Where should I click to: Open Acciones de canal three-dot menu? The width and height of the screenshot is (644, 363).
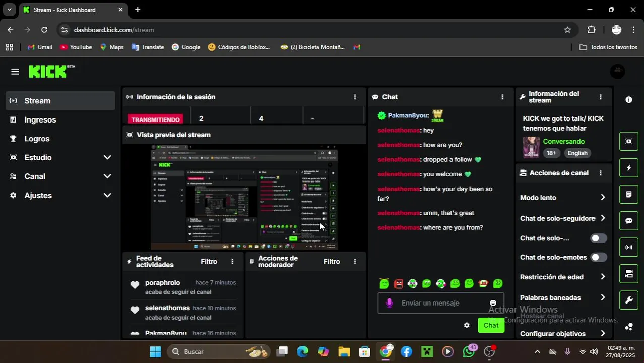pos(600,173)
